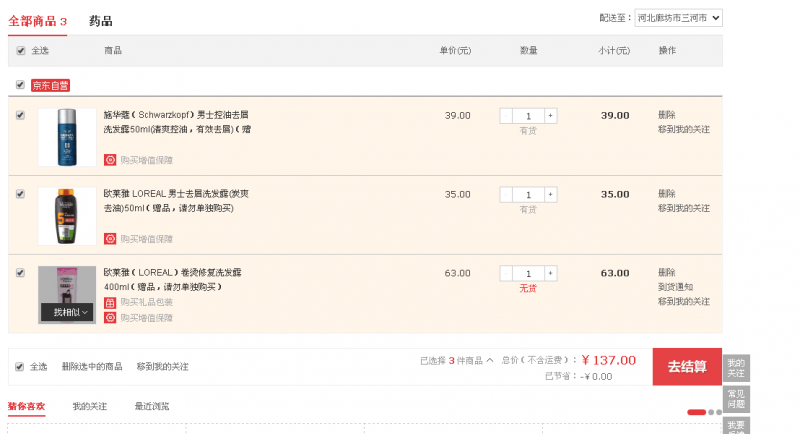Toggle the bottom bar 全选 checkbox
Viewport: 800px width, 434px height.
[19, 367]
